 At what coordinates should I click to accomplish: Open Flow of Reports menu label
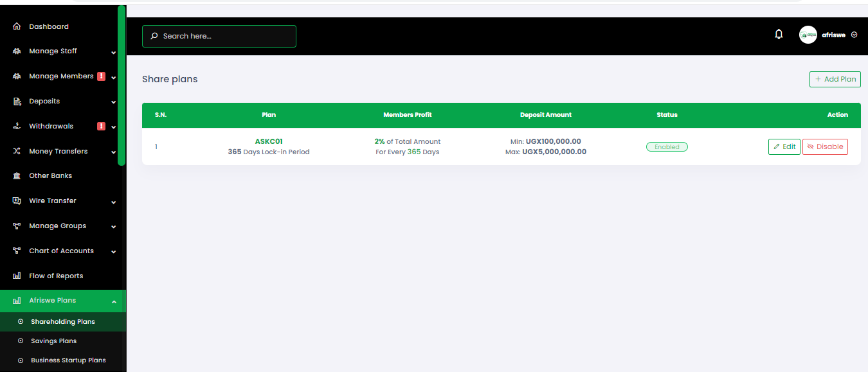(56, 276)
